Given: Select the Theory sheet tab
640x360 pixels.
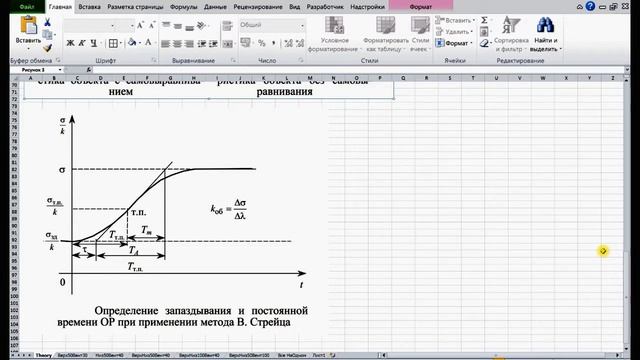Looking at the screenshot, I should tap(44, 356).
